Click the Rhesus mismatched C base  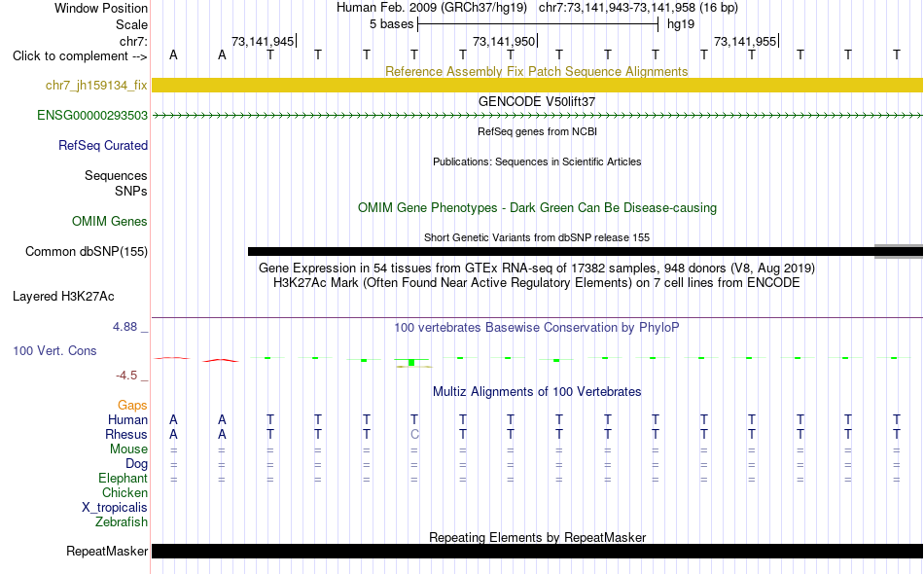(414, 435)
